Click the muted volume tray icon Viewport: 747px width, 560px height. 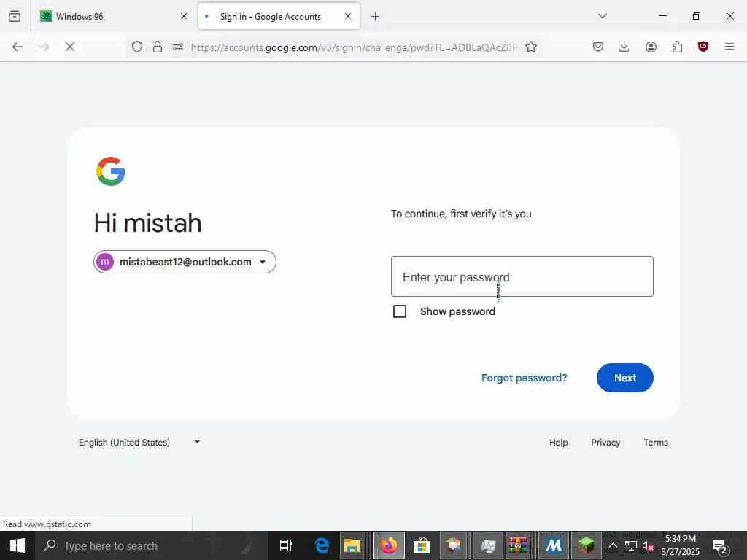(x=648, y=545)
